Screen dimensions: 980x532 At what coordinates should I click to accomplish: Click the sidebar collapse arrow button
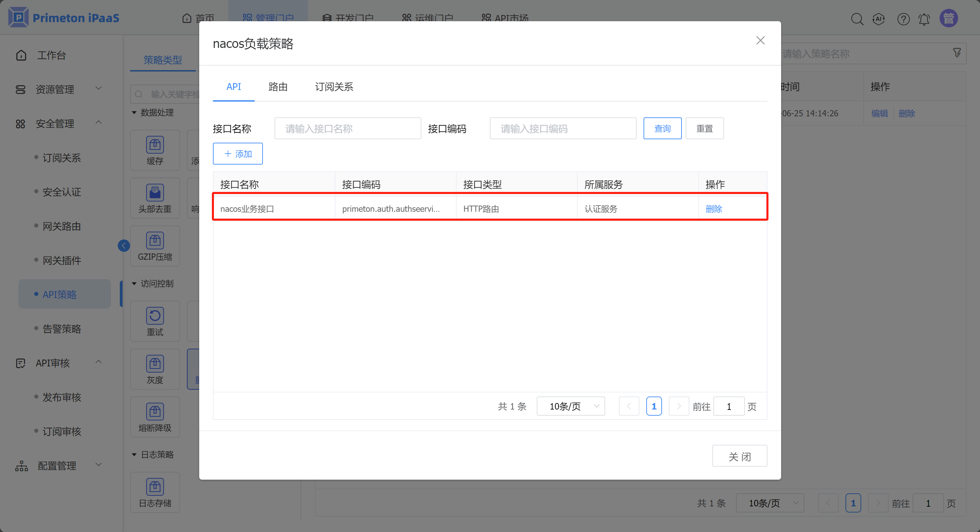pyautogui.click(x=124, y=246)
